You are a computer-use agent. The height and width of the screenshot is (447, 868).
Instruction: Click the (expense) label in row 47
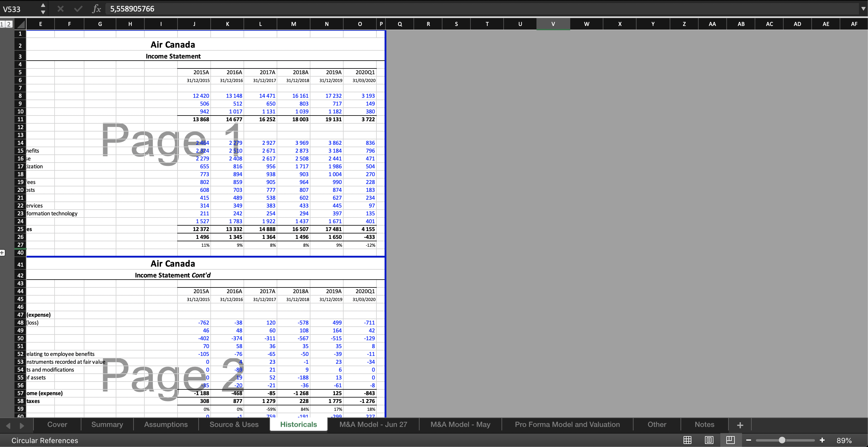38,315
